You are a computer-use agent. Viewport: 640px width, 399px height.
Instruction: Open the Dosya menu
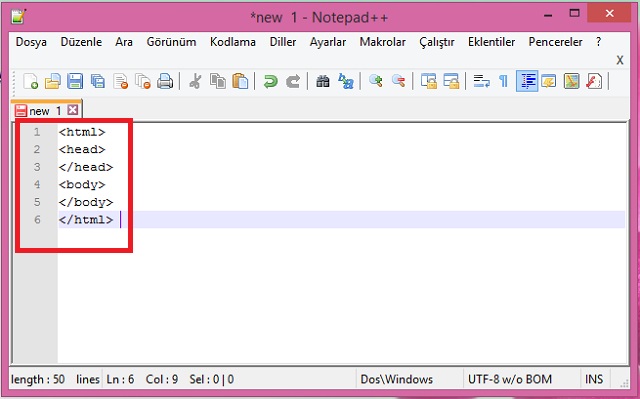click(x=31, y=42)
